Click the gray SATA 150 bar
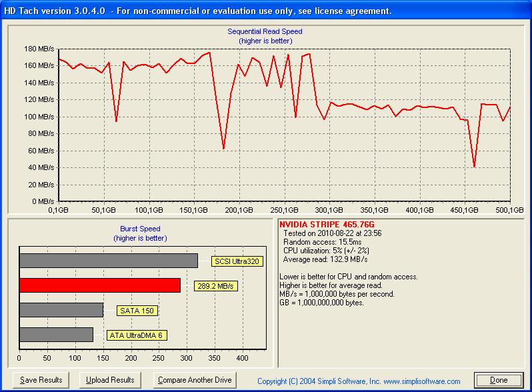This screenshot has width=532, height=392. pyautogui.click(x=61, y=310)
